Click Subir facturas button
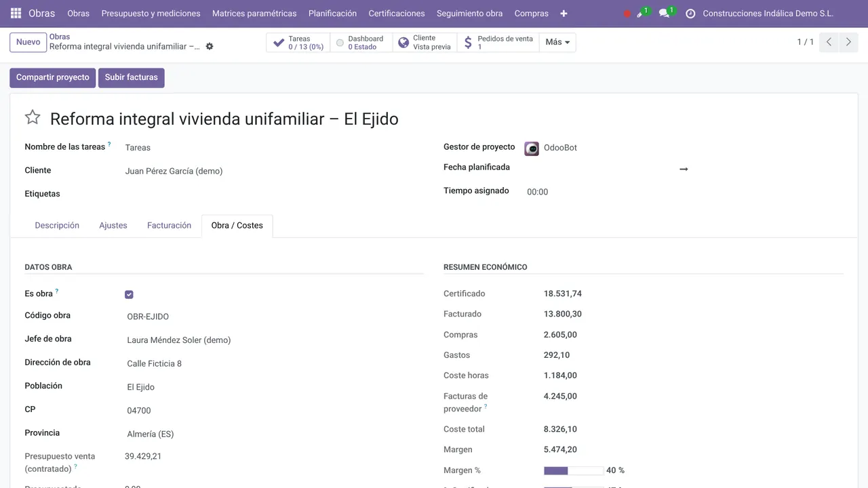This screenshot has width=868, height=488. coord(131,78)
